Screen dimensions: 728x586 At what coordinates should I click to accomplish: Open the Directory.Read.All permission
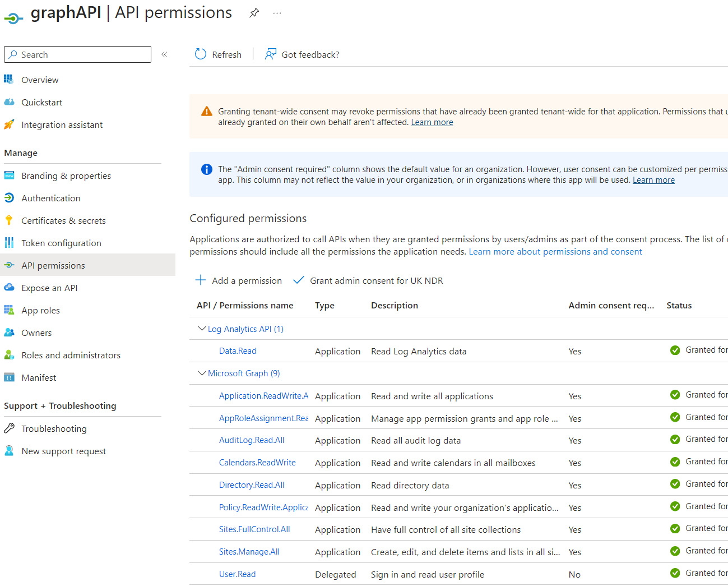pyautogui.click(x=252, y=485)
